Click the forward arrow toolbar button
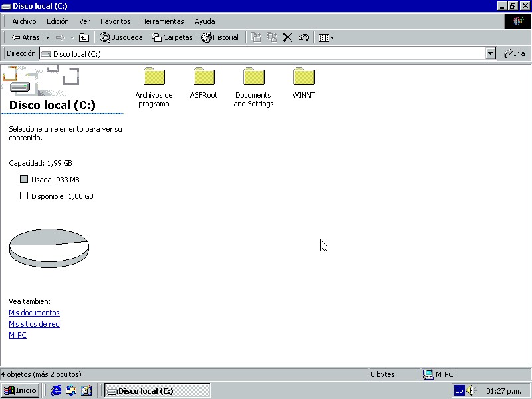This screenshot has height=399, width=532. tap(60, 37)
